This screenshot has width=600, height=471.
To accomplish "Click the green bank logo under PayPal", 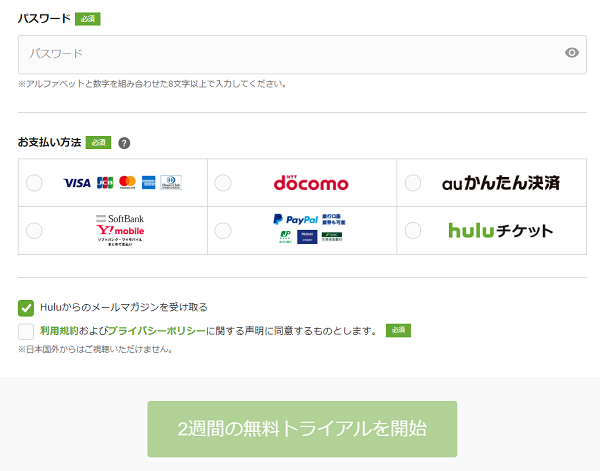I will 332,237.
